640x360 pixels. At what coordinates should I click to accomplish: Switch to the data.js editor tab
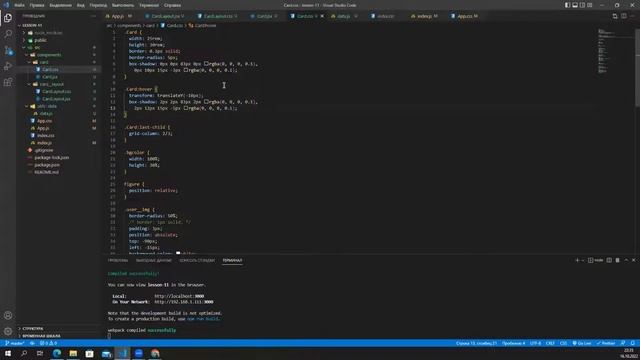(343, 16)
